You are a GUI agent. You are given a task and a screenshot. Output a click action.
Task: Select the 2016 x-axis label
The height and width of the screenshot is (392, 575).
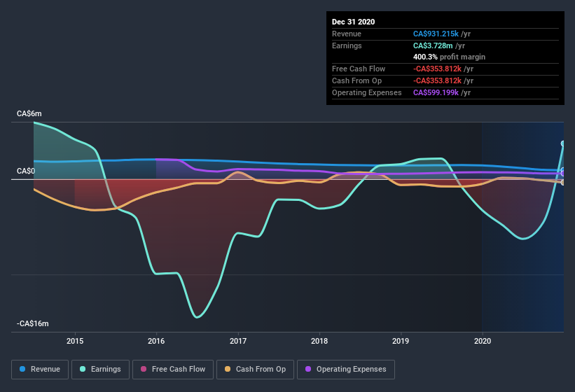click(156, 341)
